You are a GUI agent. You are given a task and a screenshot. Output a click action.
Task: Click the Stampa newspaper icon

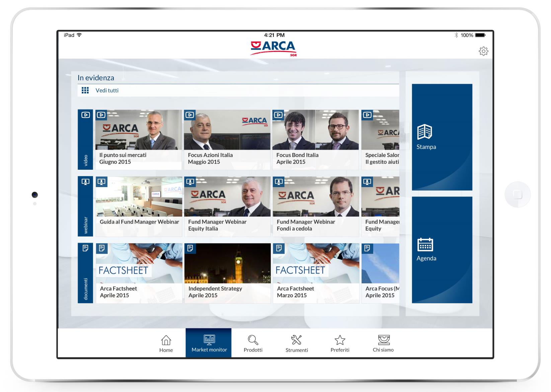pos(424,132)
